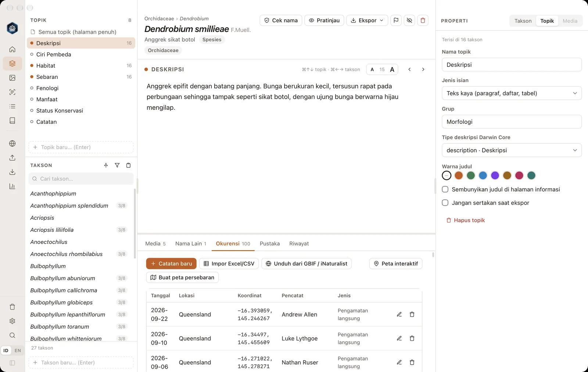Open the statistics chart sidebar icon
This screenshot has width=588, height=372.
12,186
